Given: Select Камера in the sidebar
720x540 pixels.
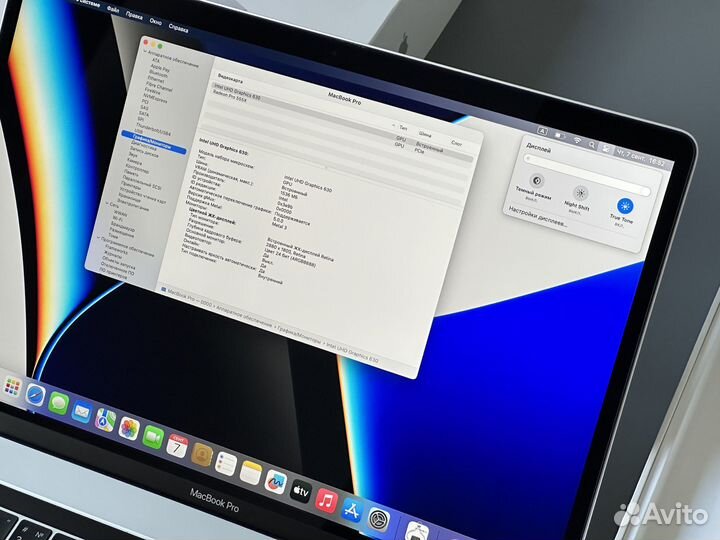Looking at the screenshot, I should click(134, 162).
